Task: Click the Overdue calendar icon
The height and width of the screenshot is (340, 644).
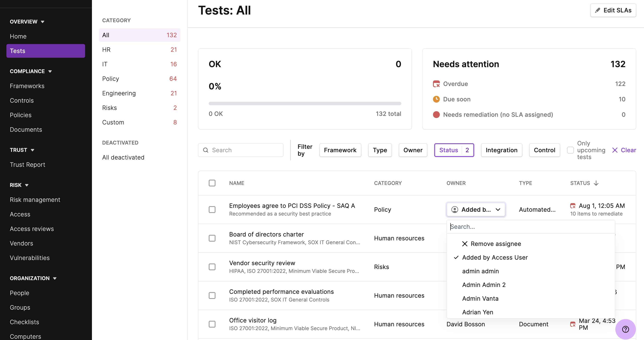Action: click(x=436, y=84)
